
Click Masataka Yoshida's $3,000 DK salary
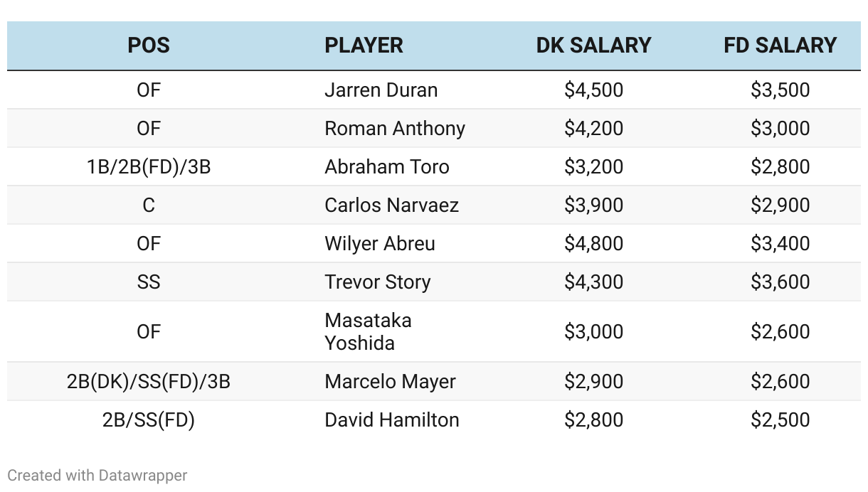pos(593,331)
